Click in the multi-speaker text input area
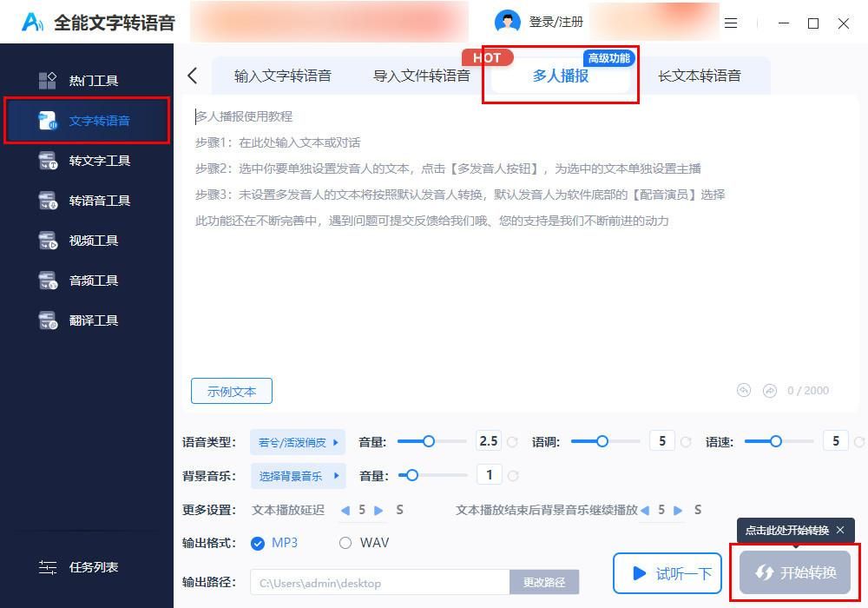Viewport: 868px width, 608px height. [x=519, y=238]
